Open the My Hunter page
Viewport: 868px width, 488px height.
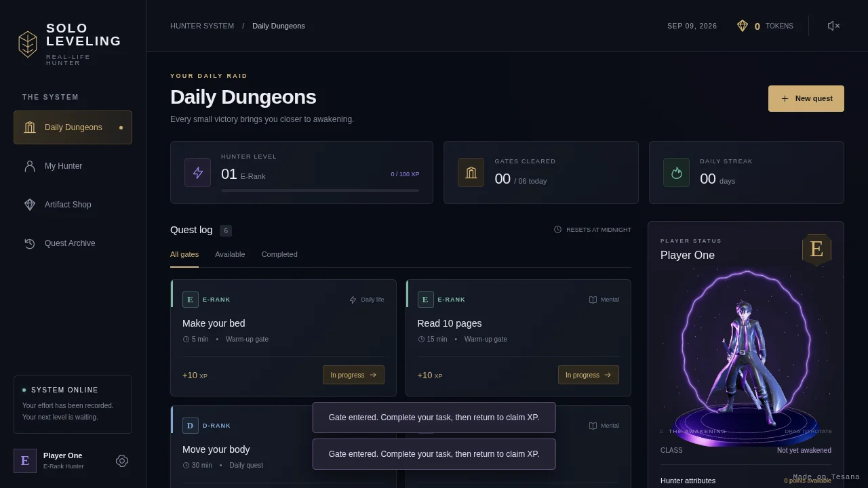[x=73, y=166]
